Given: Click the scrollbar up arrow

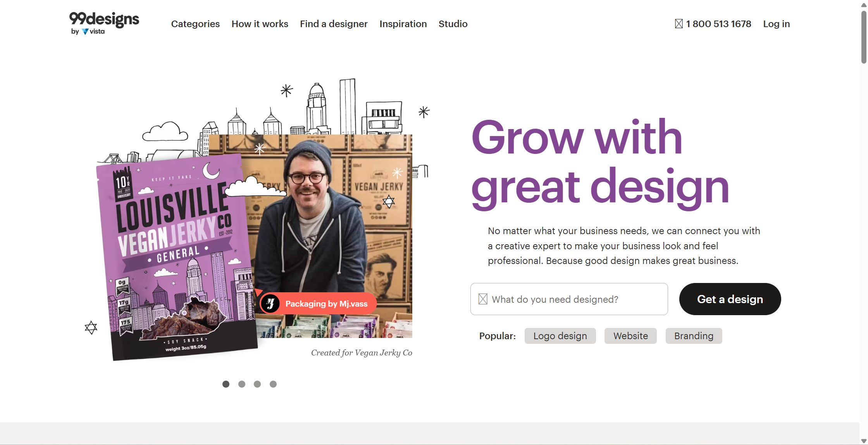Looking at the screenshot, I should pos(864,4).
